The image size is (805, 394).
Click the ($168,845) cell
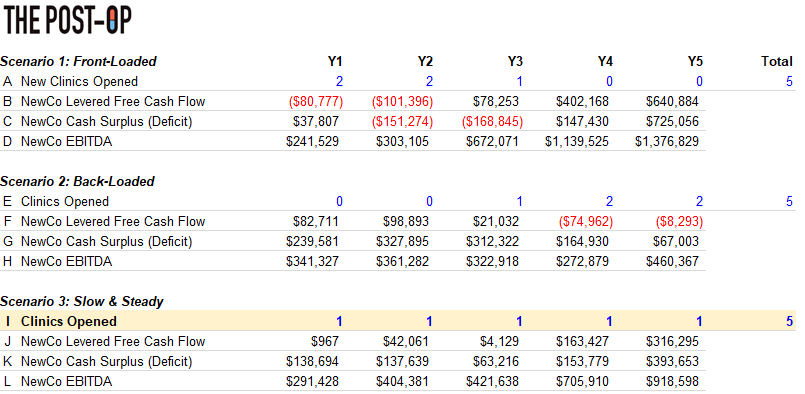tap(492, 122)
